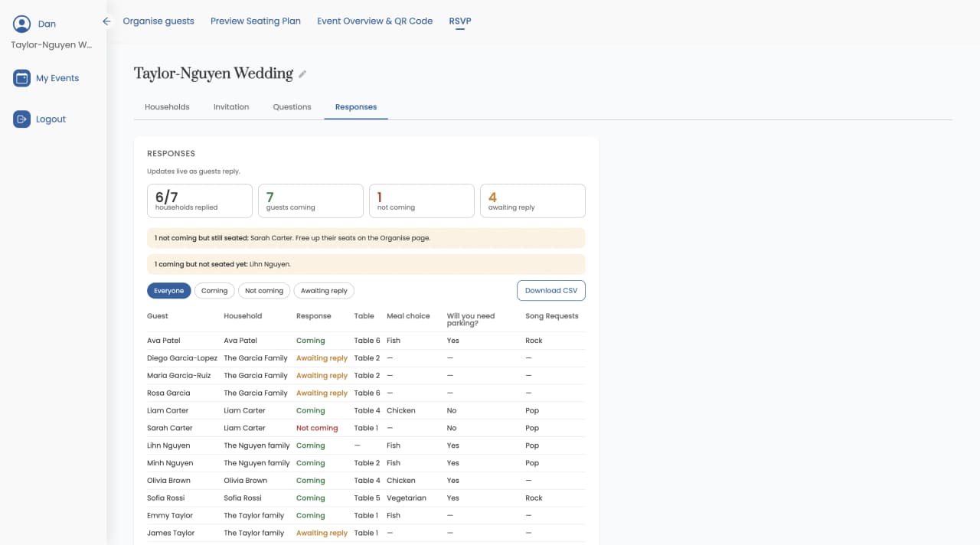
Task: Click guest name Lihn Nguyen
Action: [168, 445]
